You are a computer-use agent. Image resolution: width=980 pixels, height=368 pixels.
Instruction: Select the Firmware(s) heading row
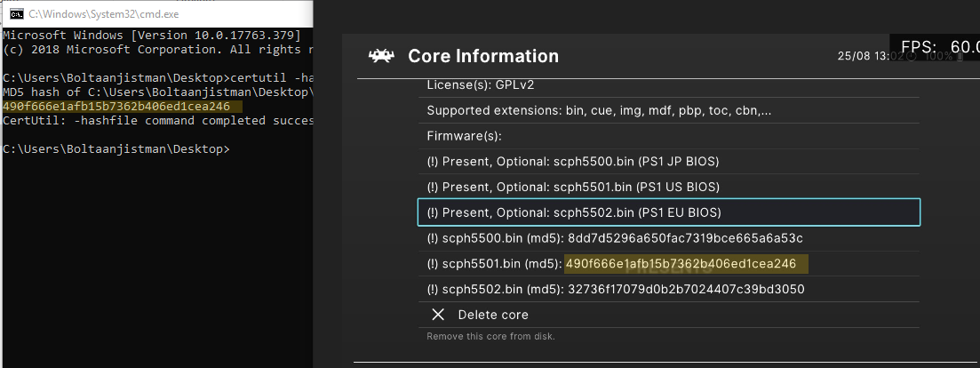tap(669, 136)
